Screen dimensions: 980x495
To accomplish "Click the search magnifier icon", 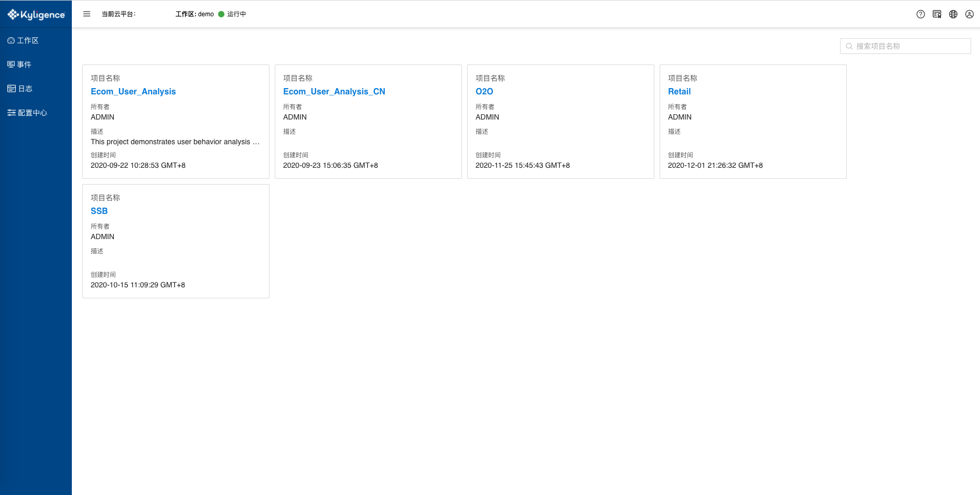I will point(849,46).
